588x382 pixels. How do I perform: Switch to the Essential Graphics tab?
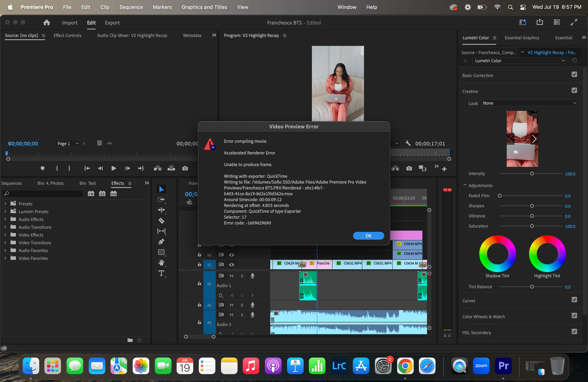tap(522, 38)
